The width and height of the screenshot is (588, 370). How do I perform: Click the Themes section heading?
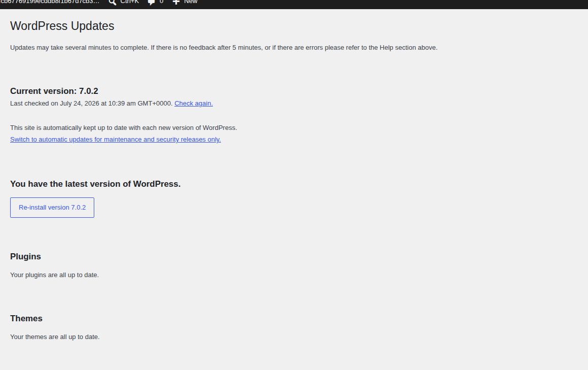click(26, 319)
